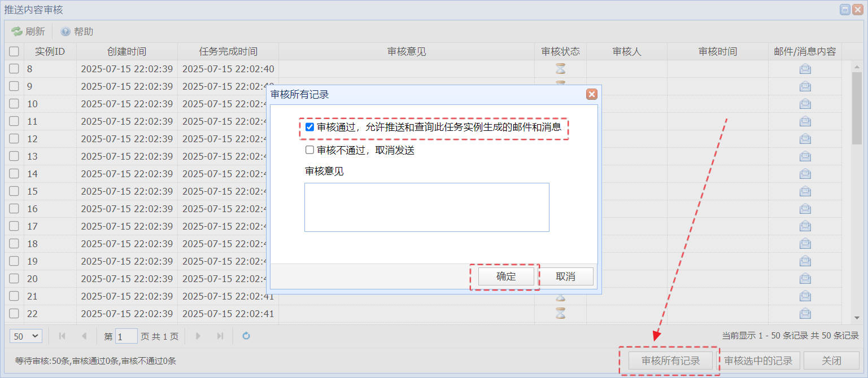This screenshot has width=868, height=378.
Task: Open mail content icon for instance 8
Action: point(805,69)
